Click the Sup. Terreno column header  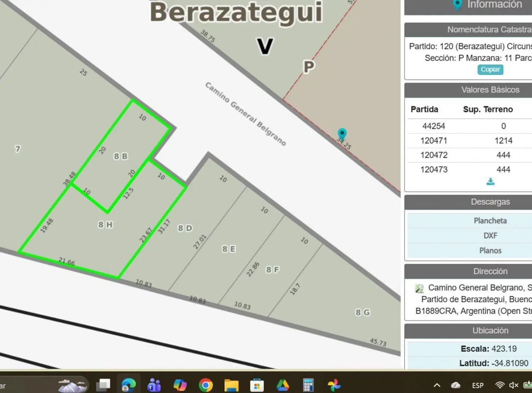point(488,109)
